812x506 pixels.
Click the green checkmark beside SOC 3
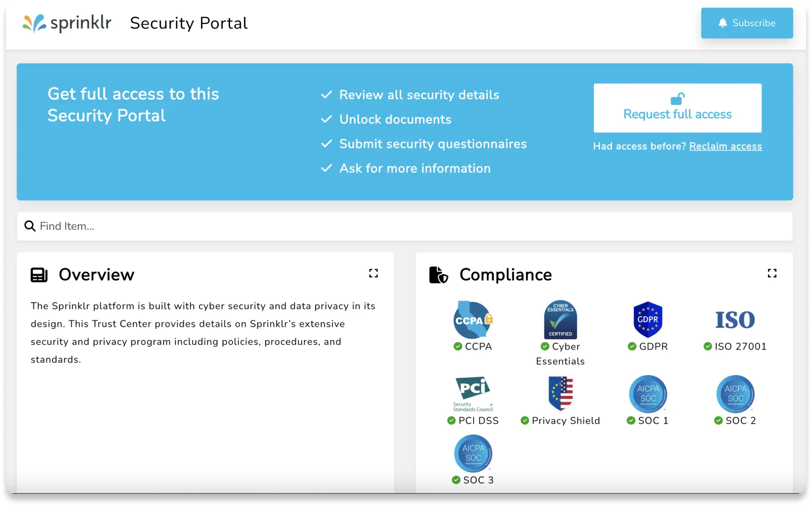point(456,480)
